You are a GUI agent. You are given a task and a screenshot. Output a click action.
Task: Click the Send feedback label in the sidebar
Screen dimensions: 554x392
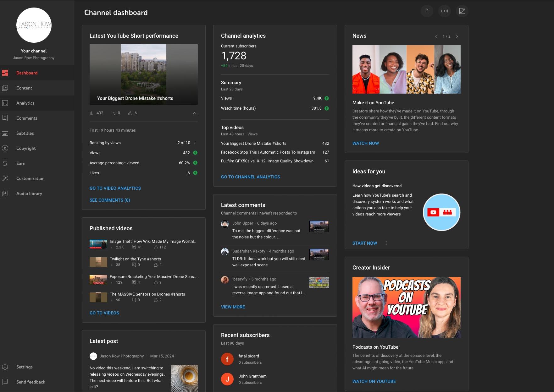(31, 382)
